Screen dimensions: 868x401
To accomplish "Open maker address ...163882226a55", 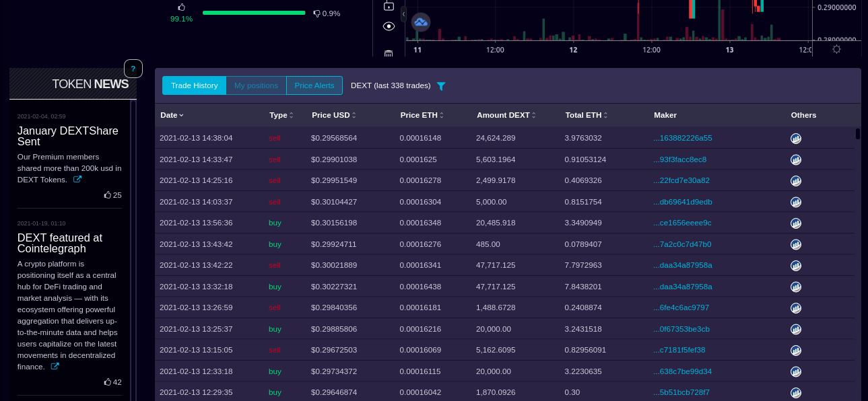I will [683, 138].
